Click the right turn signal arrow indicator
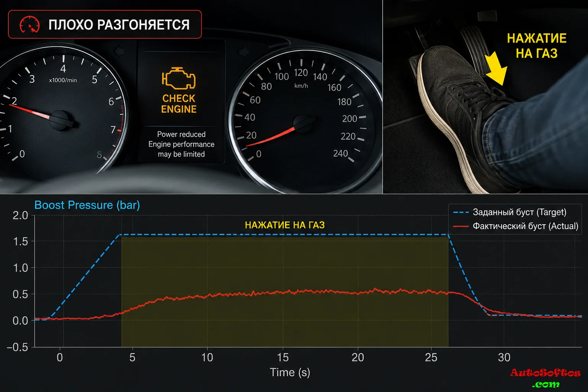 (243, 51)
